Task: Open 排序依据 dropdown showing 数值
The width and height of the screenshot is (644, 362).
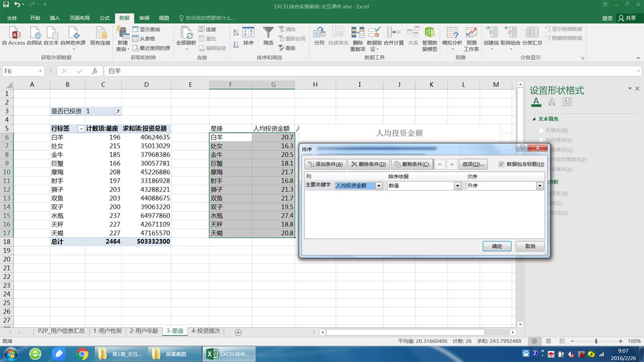Action: [x=457, y=186]
